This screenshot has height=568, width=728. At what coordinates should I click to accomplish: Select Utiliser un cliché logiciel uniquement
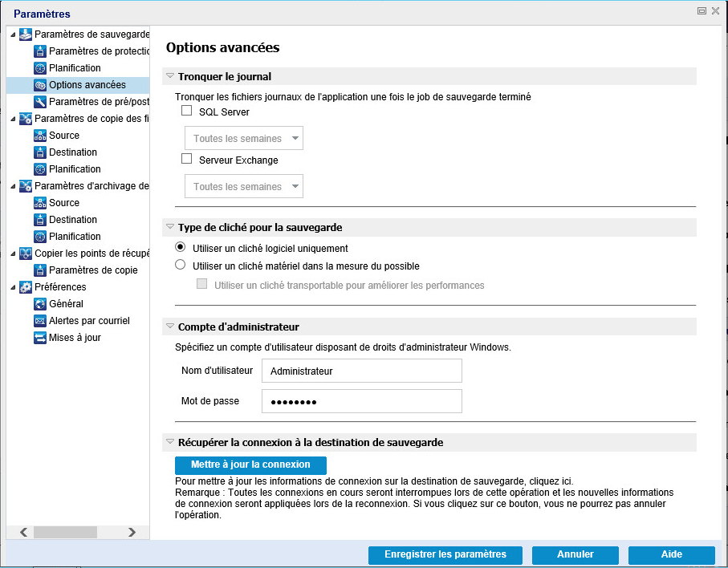(x=180, y=247)
